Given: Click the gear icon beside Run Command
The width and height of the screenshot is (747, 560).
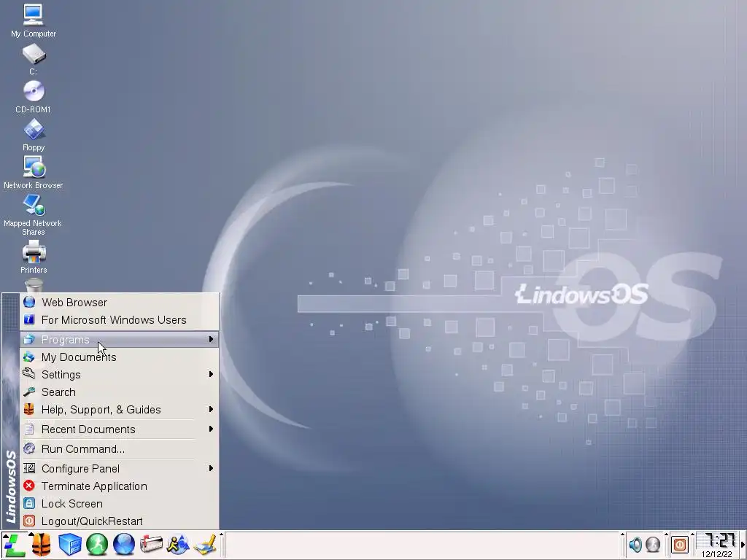Looking at the screenshot, I should [29, 448].
